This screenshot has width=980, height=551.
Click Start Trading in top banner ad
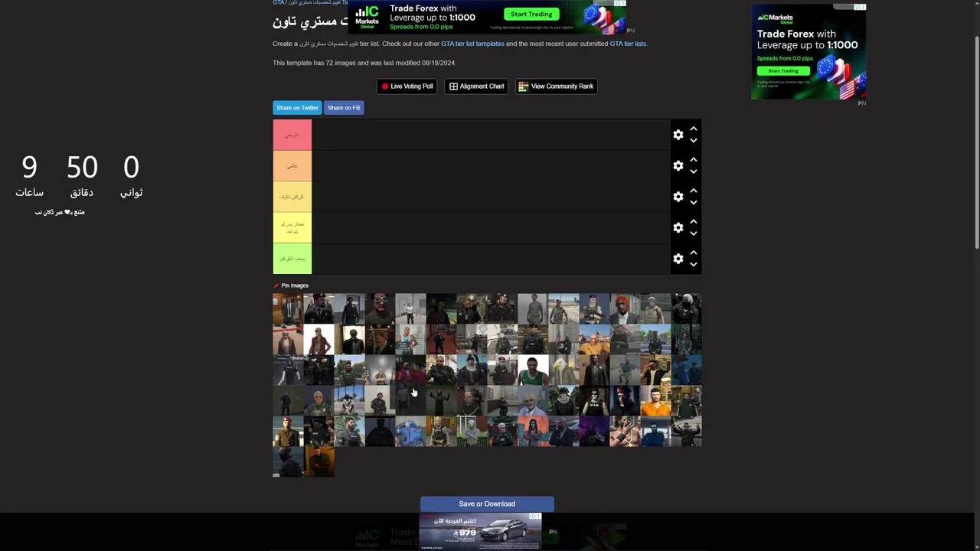531,14
